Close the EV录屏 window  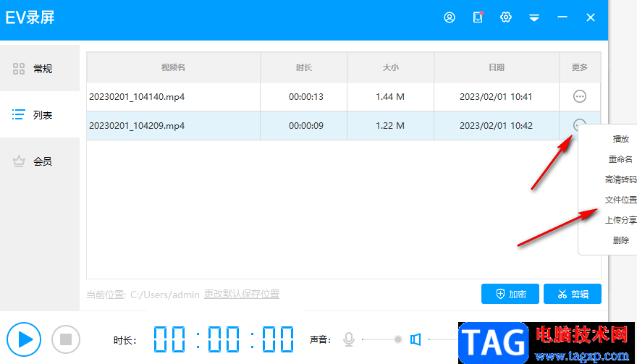pos(591,17)
